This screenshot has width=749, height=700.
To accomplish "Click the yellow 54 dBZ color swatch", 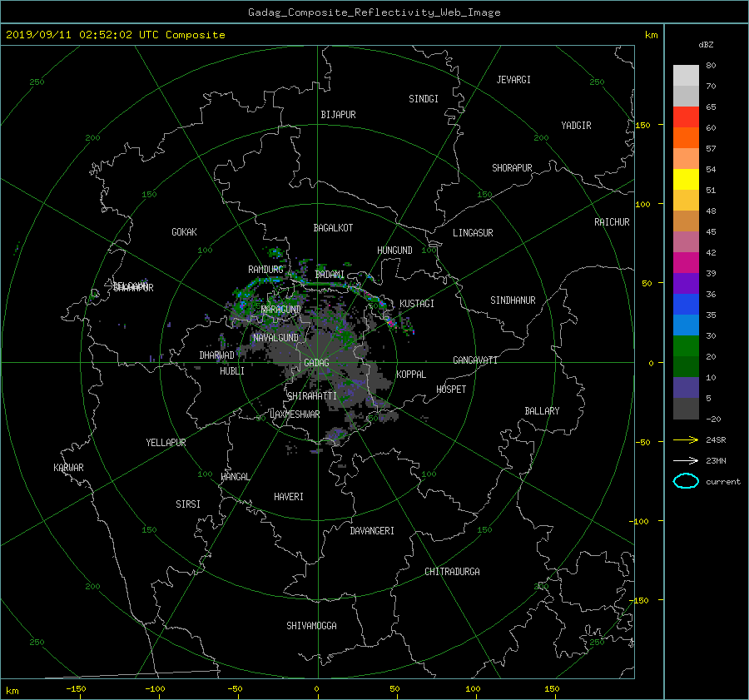I will pyautogui.click(x=686, y=180).
